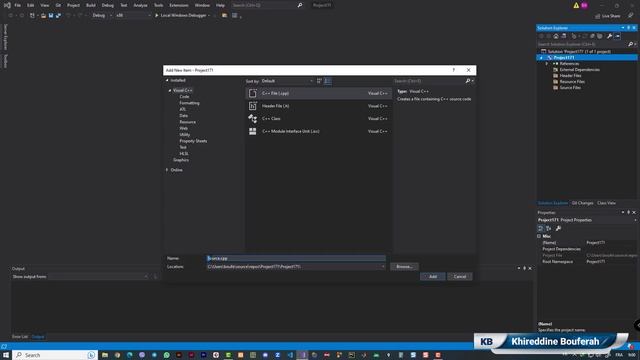Click Save All icon in main toolbar
This screenshot has height=360, width=640.
point(58,16)
